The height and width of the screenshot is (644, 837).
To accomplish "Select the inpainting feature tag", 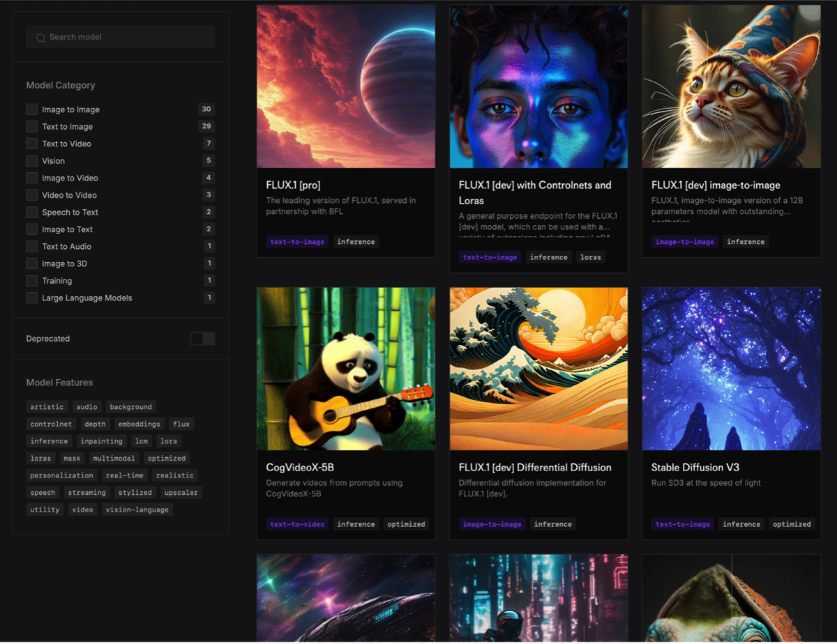I will click(x=101, y=441).
